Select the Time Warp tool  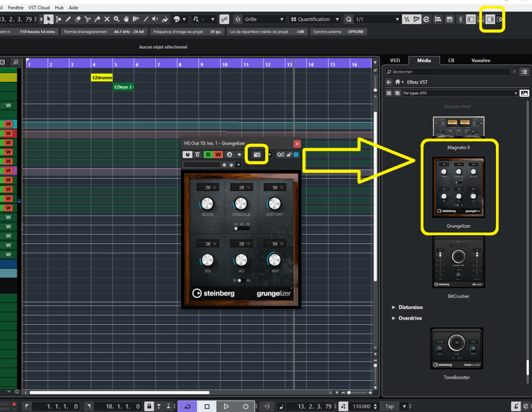coord(136,19)
